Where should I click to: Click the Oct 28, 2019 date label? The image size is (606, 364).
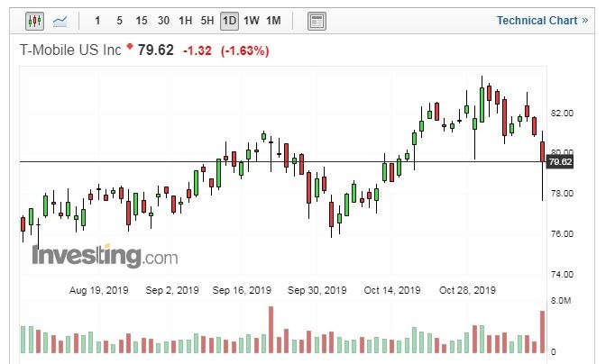point(467,290)
